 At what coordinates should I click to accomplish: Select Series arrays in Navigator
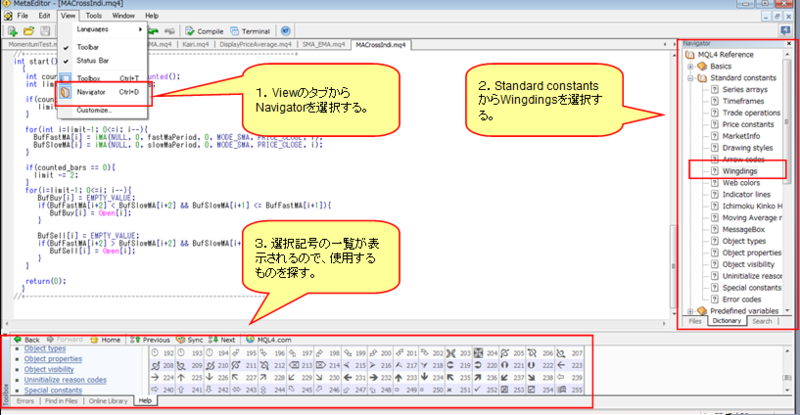pyautogui.click(x=744, y=89)
